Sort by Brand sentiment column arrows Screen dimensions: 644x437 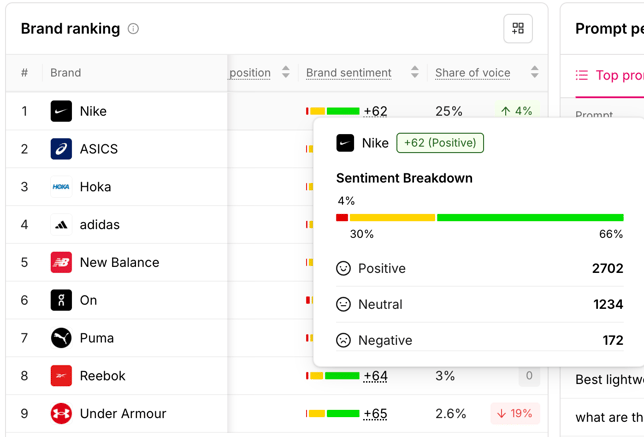pyautogui.click(x=415, y=72)
